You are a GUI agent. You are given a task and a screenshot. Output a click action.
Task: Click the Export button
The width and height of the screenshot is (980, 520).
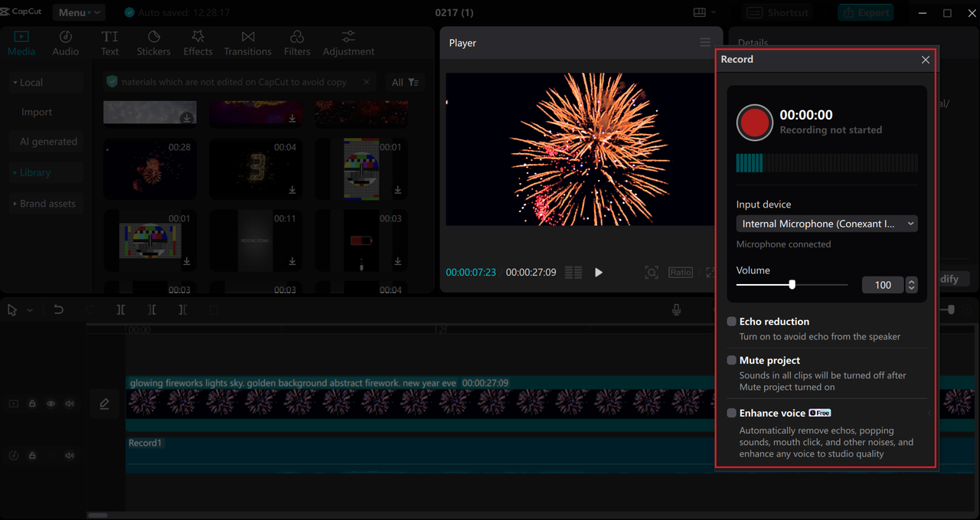pos(867,12)
